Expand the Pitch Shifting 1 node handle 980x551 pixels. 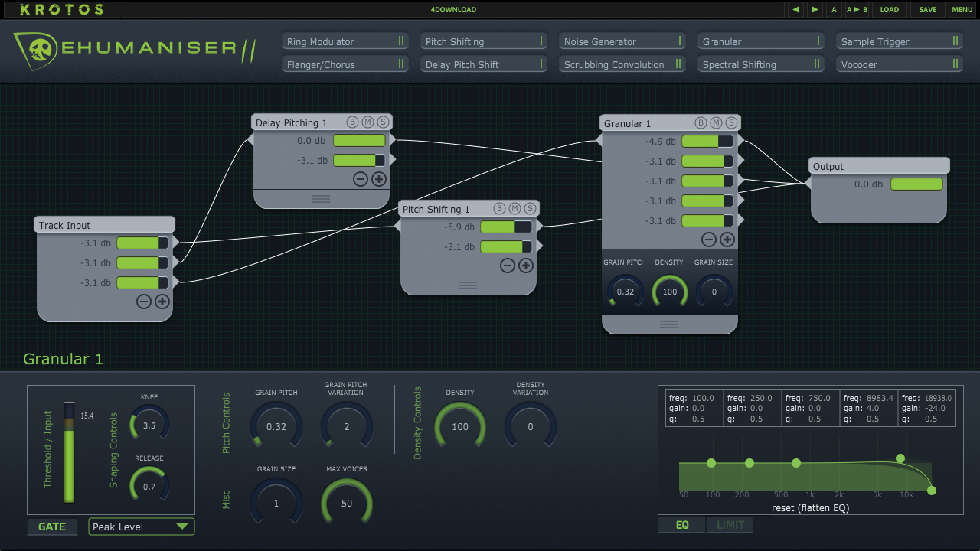pos(468,285)
